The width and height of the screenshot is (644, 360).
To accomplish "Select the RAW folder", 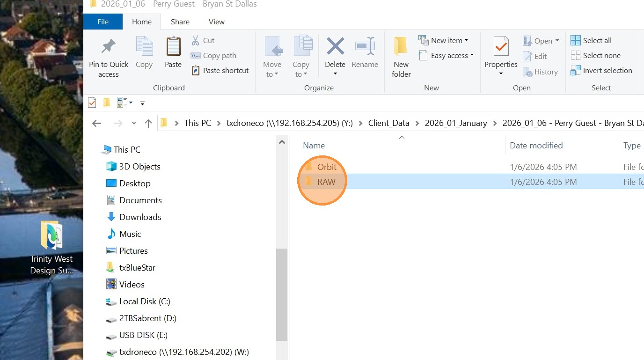I will click(x=326, y=182).
